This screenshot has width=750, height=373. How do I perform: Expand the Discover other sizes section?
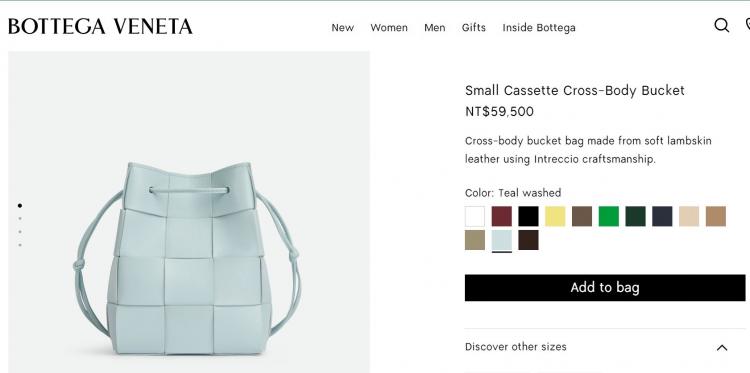point(605,347)
